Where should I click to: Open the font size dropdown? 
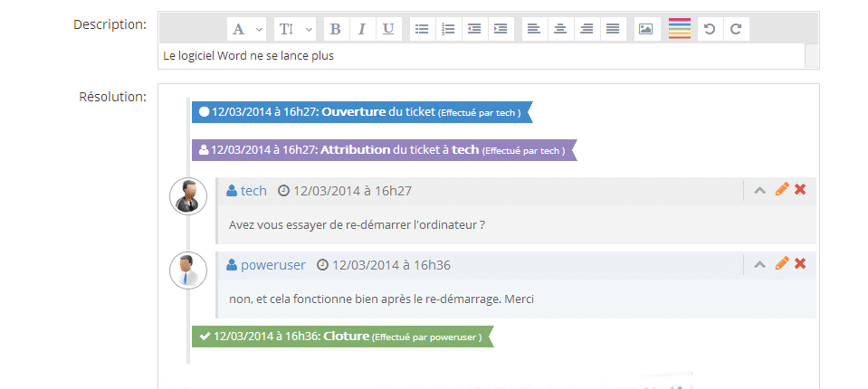295,29
